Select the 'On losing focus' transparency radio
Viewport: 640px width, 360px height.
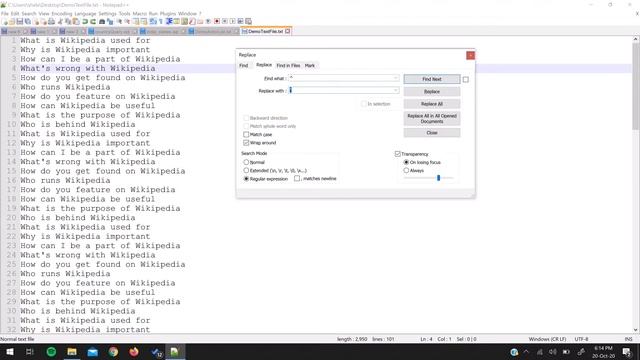(406, 162)
